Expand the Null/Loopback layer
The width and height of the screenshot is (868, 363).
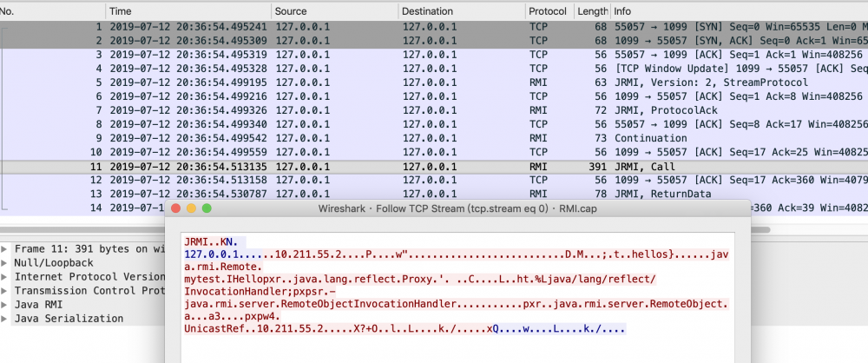click(x=5, y=262)
